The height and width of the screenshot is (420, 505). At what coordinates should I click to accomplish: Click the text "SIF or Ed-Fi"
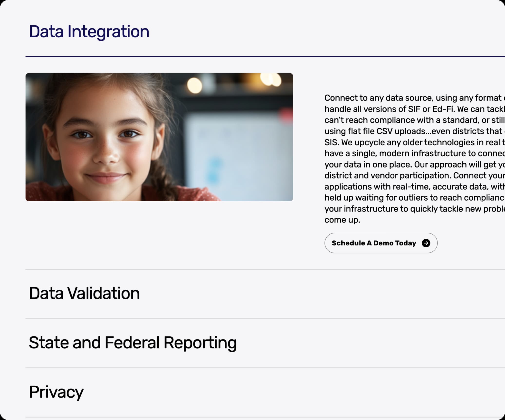(x=431, y=109)
